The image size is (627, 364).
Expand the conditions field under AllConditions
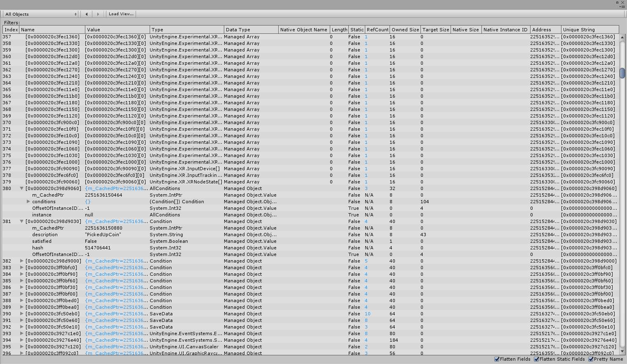coord(28,202)
